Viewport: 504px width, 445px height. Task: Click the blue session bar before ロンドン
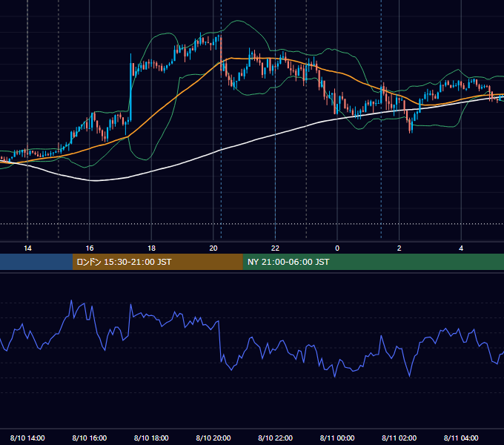coord(36,262)
